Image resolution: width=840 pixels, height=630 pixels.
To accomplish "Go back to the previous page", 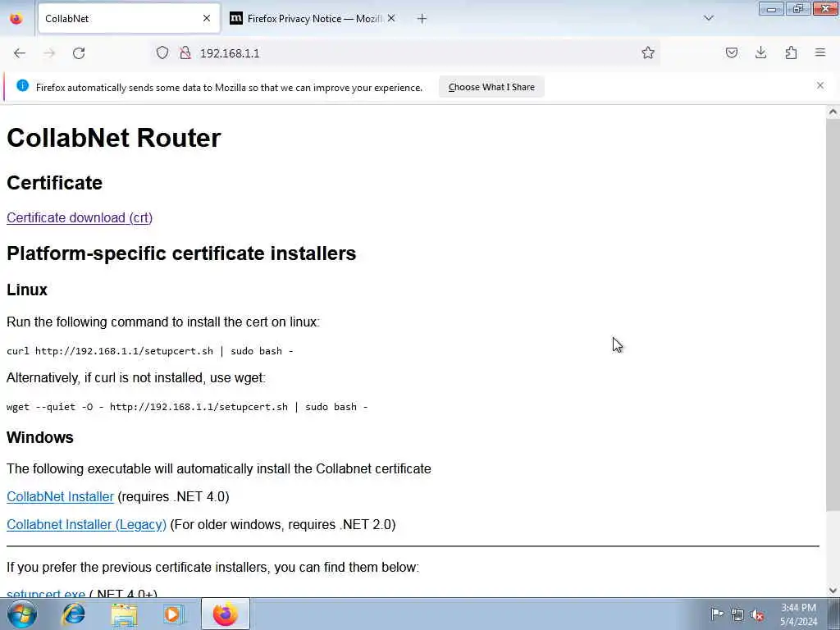I will [20, 53].
